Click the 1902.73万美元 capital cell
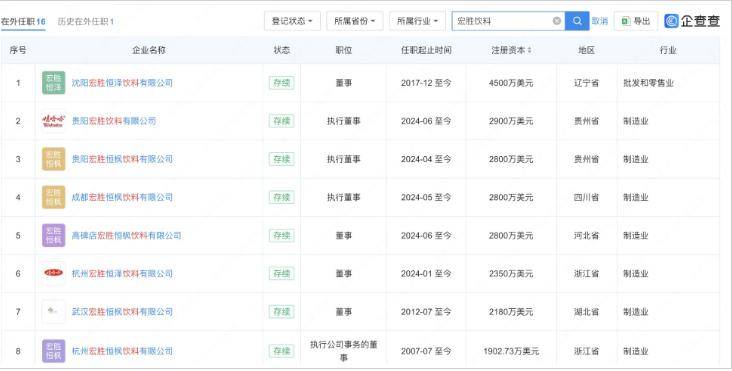The image size is (732, 371). pyautogui.click(x=511, y=351)
